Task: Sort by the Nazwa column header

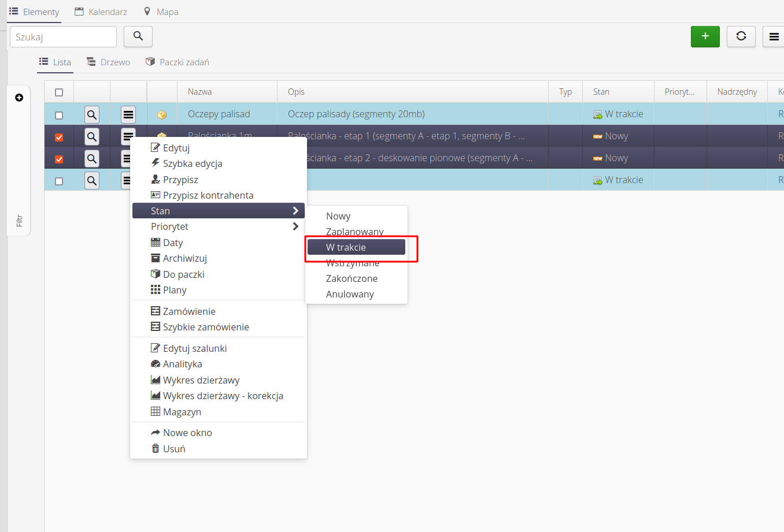Action: click(x=200, y=92)
